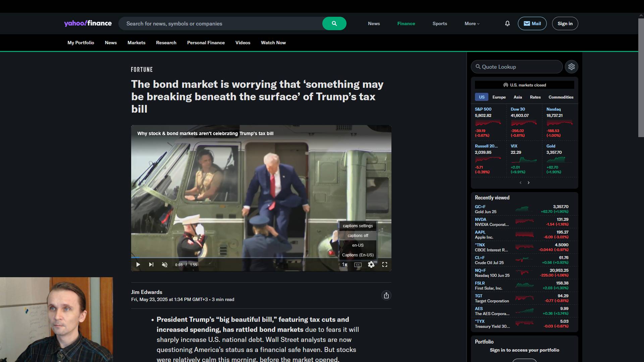
Task: Open notifications bell icon
Action: [x=507, y=23]
